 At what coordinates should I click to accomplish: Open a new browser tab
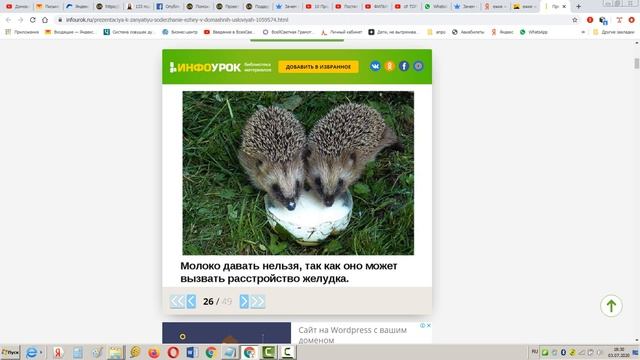point(578,7)
